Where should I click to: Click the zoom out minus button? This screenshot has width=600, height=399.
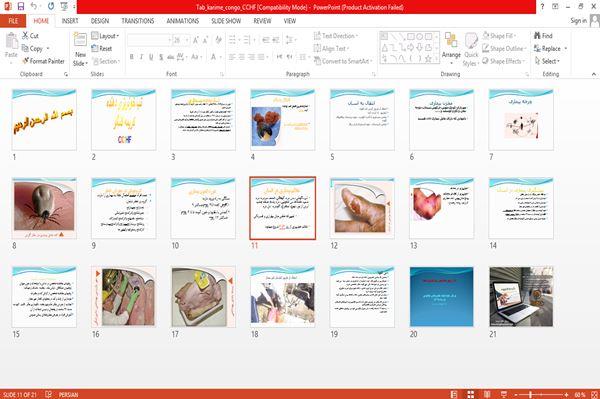(x=516, y=394)
